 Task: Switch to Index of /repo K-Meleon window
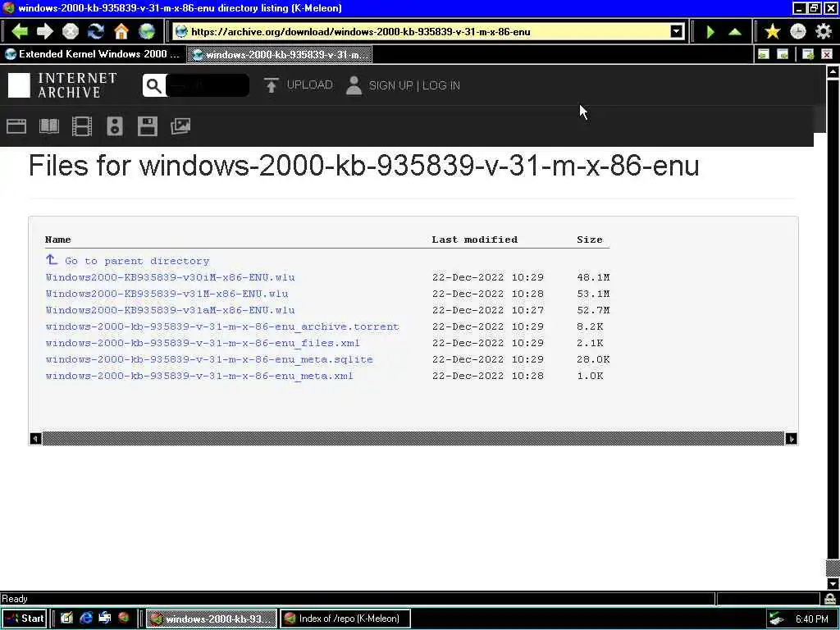point(345,619)
